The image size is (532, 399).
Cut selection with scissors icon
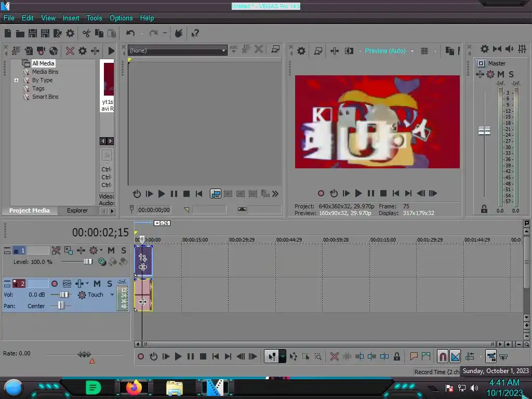tap(87, 33)
